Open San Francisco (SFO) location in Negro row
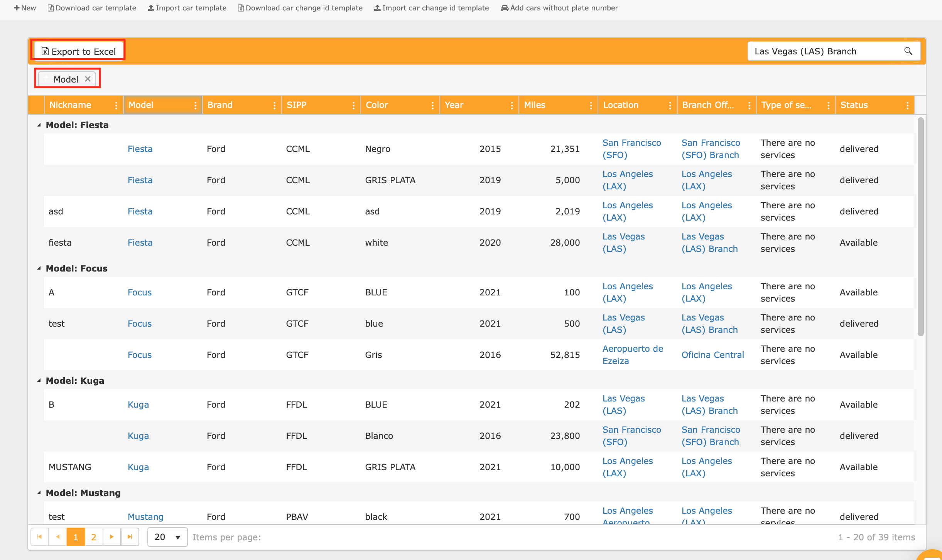 632,149
